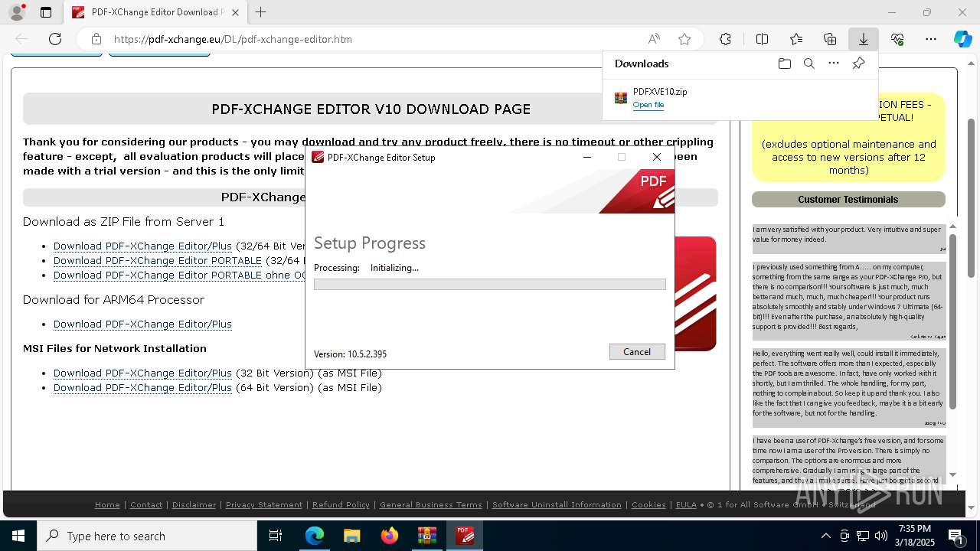Viewport: 980px width, 551px height.
Task: Close the PDF-XChange Editor Download tab
Action: 235,12
